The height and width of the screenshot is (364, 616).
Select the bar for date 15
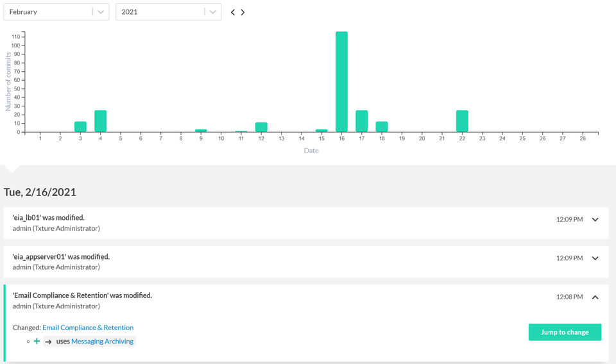point(321,131)
